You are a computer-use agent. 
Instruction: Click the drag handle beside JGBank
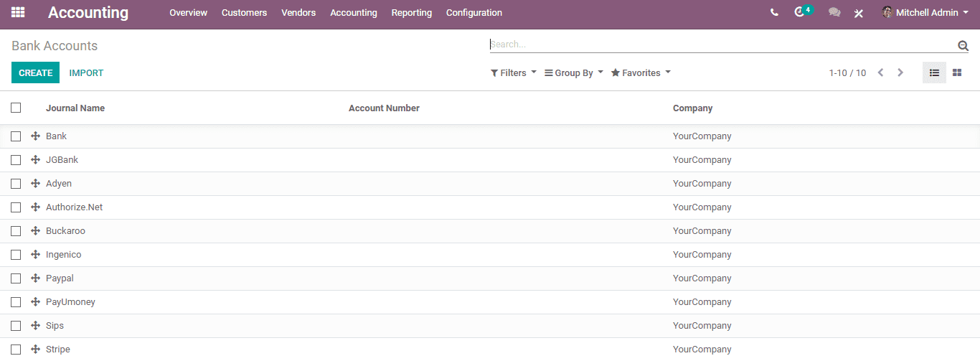point(35,159)
